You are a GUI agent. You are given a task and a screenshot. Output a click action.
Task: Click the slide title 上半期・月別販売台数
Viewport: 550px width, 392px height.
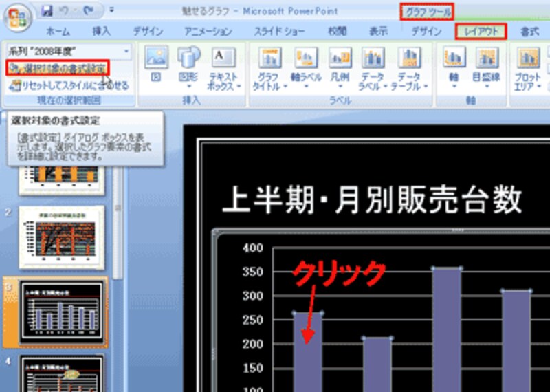tap(373, 200)
